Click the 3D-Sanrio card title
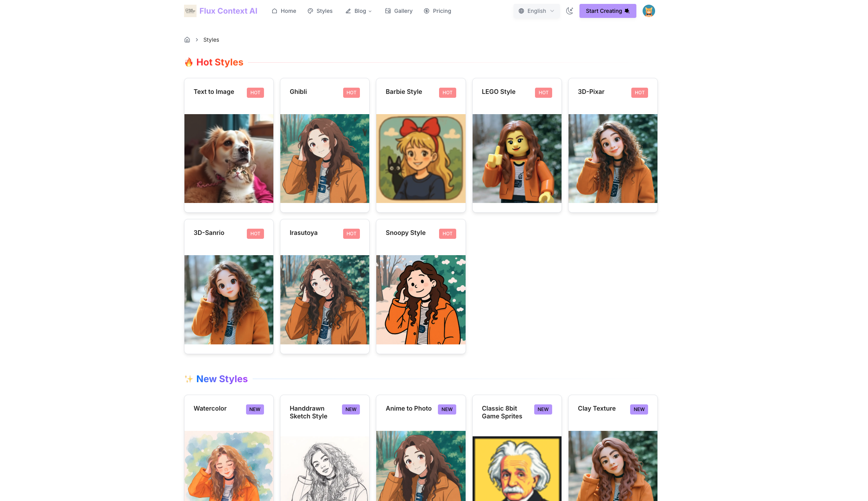868x501 pixels. click(209, 233)
